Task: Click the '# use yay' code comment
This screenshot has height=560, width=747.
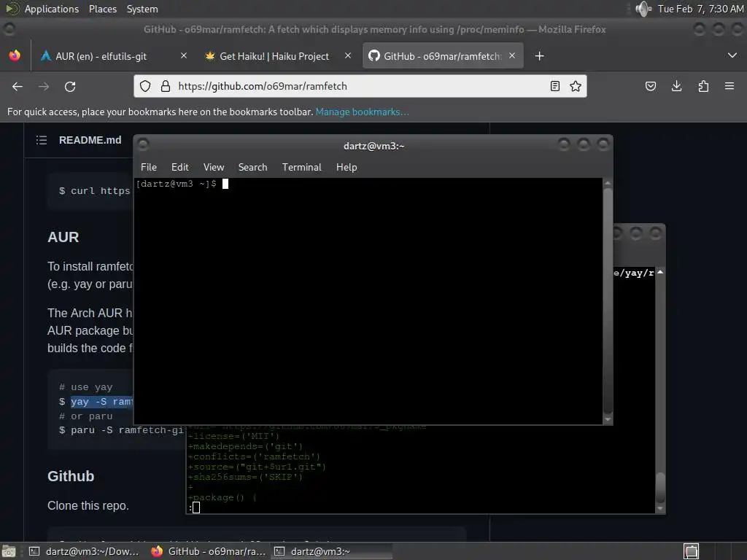Action: (x=86, y=387)
